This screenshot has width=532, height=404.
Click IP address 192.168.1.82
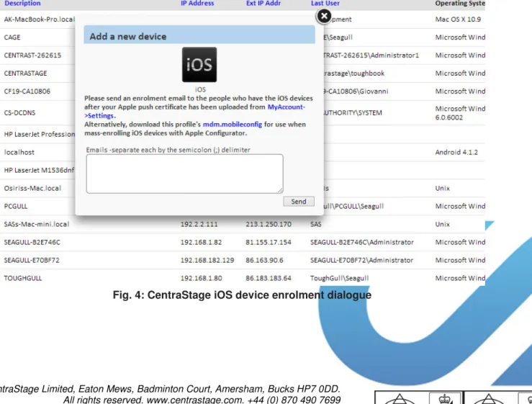[x=201, y=242]
